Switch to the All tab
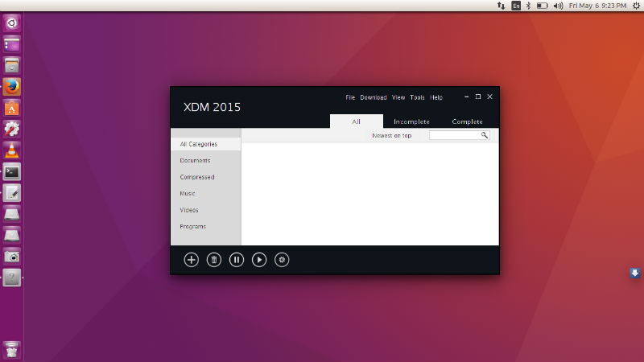 click(x=356, y=121)
